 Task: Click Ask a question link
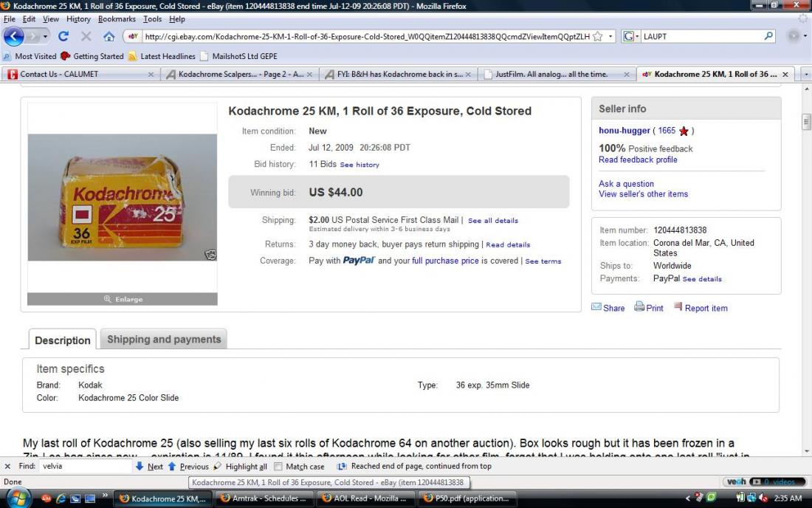[626, 184]
